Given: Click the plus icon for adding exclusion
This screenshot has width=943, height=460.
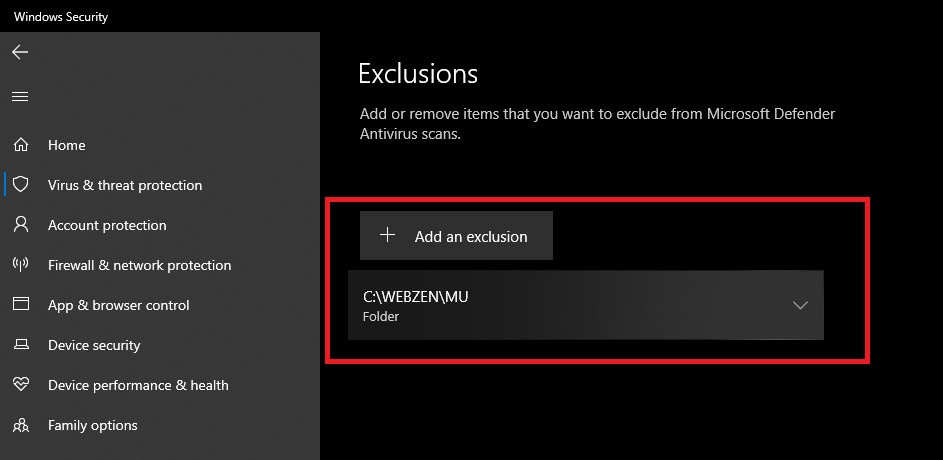Looking at the screenshot, I should [x=388, y=236].
